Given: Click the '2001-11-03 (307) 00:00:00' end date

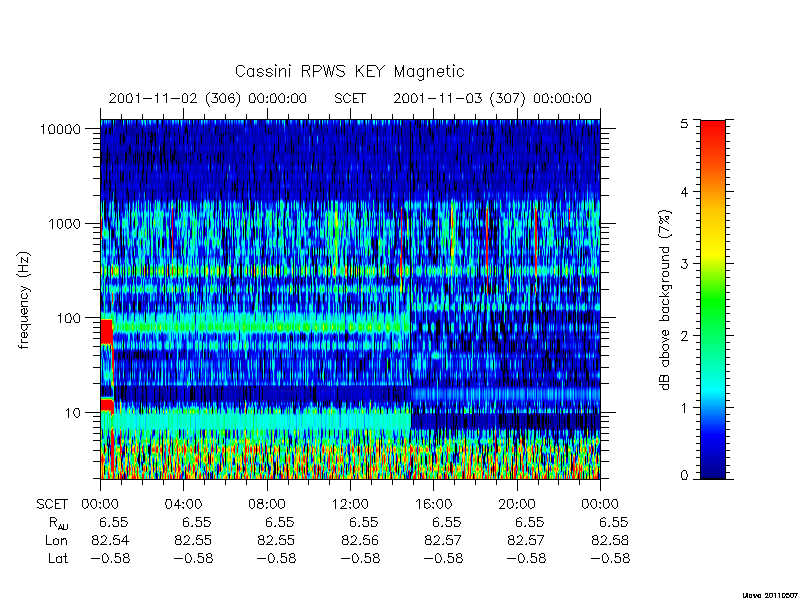Looking at the screenshot, I should 492,98.
